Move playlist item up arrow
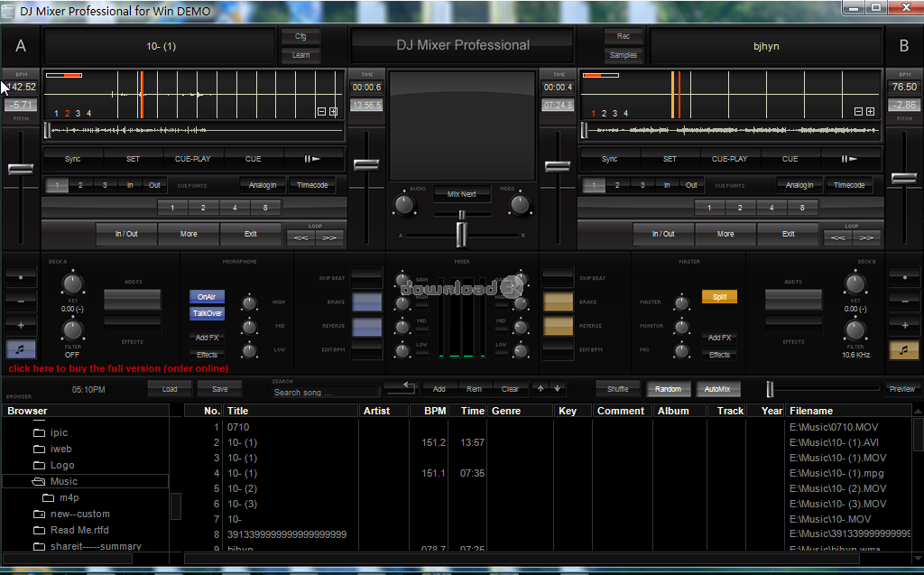Screen dimensions: 924x575 coord(541,388)
